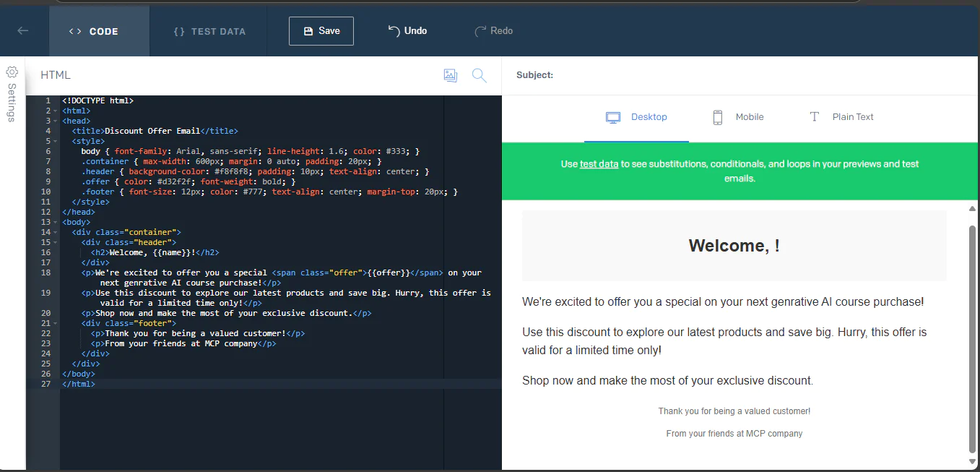Open the Settings gear in the left sidebar
The image size is (980, 472).
tap(12, 72)
